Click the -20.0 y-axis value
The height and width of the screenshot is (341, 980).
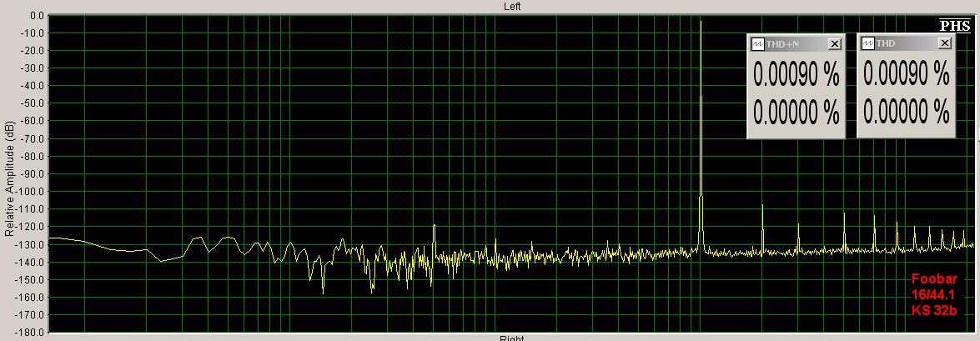(33, 51)
